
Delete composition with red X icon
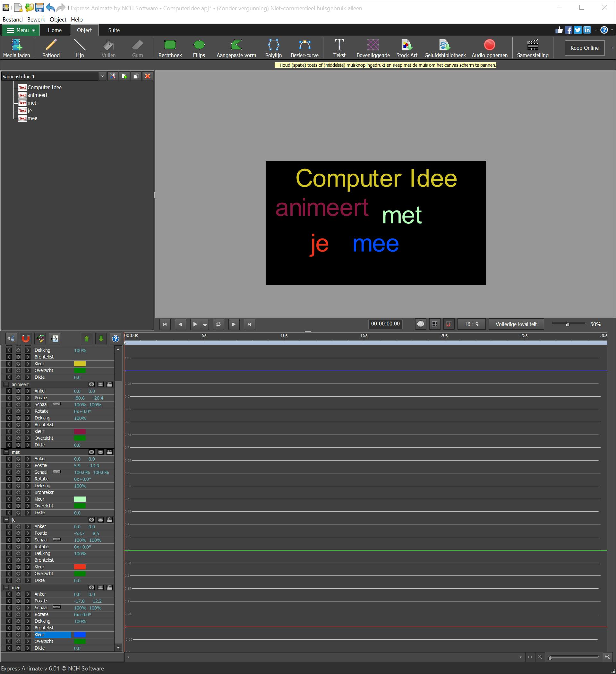point(147,76)
